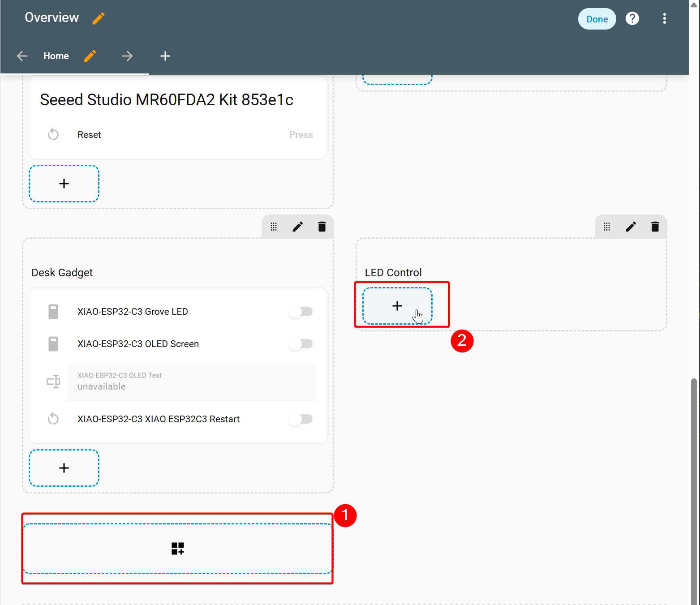Toggle the XIAO-ESP32-C3 OLED Screen switch

click(301, 344)
